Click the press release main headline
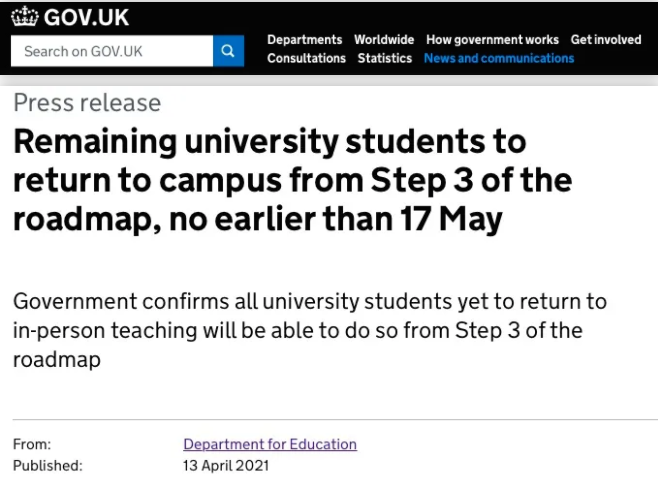Screen dimensions: 658x484 click(x=292, y=180)
